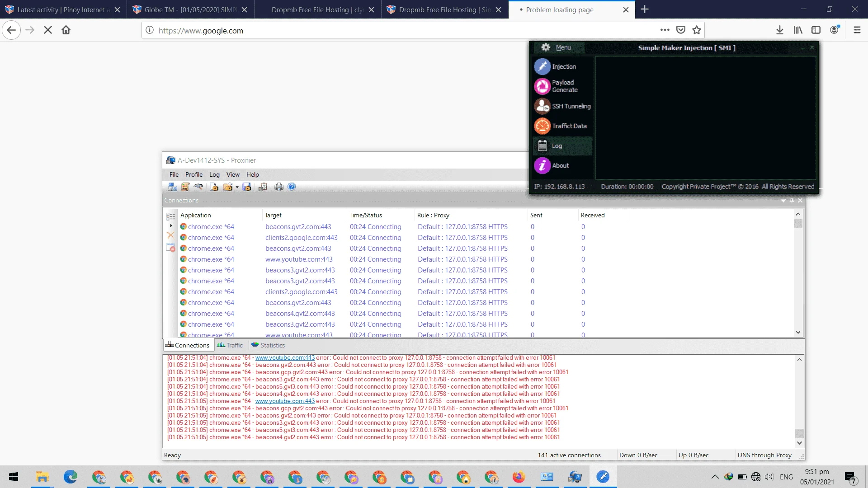Open the Log menu in Proxifier
Image resolution: width=868 pixels, height=488 pixels.
coord(214,175)
